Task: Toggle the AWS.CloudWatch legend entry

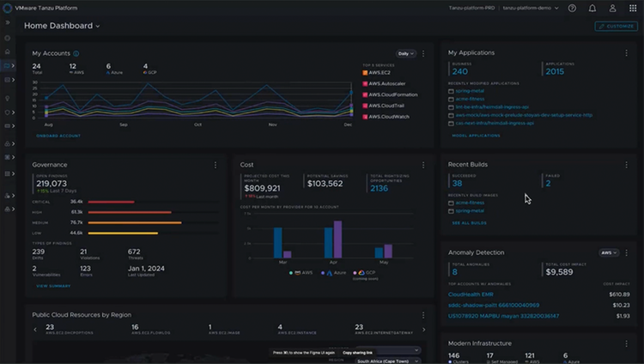Action: click(386, 117)
